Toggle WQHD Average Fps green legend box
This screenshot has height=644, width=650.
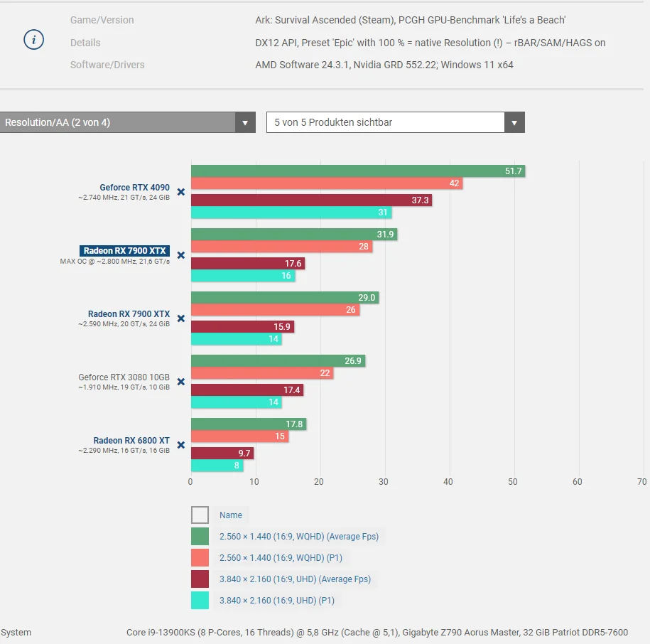(200, 536)
